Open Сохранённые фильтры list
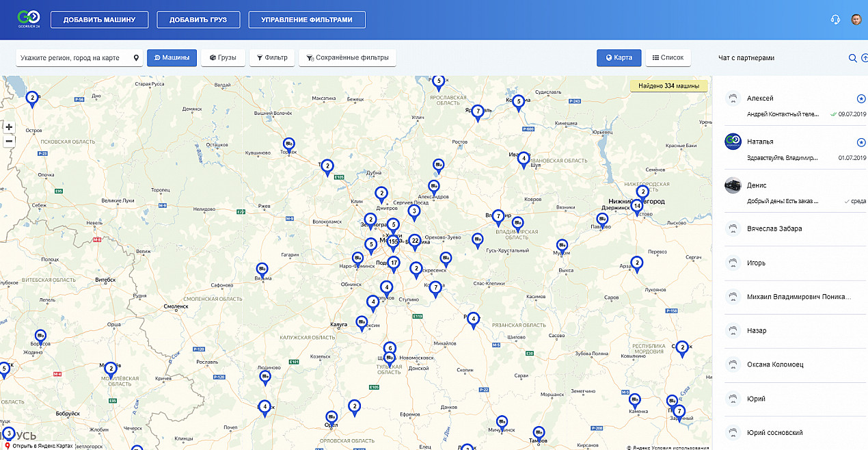 348,58
